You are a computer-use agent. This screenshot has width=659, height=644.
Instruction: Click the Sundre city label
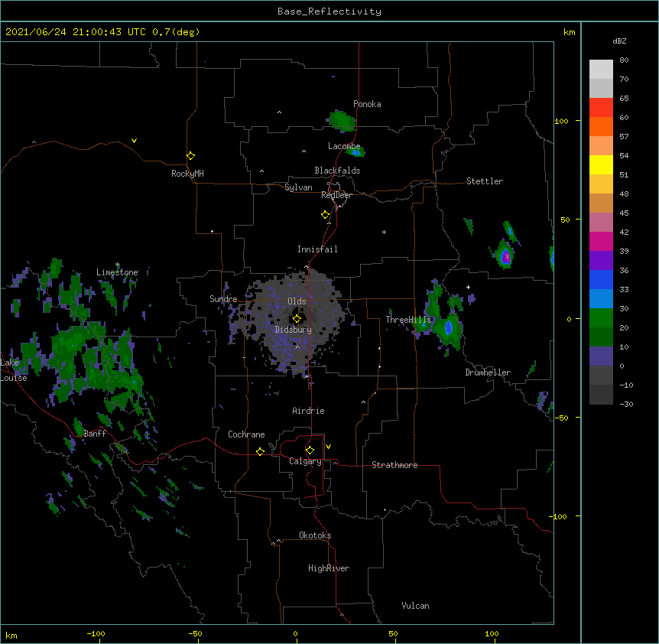(x=223, y=299)
